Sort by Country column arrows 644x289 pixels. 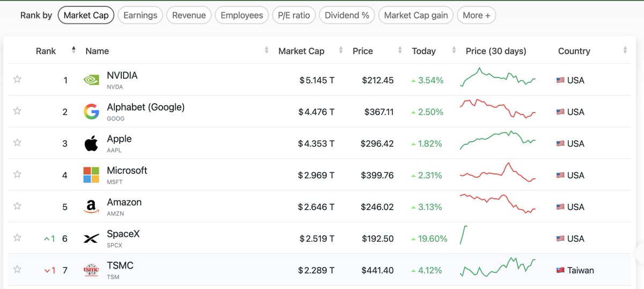tap(625, 50)
